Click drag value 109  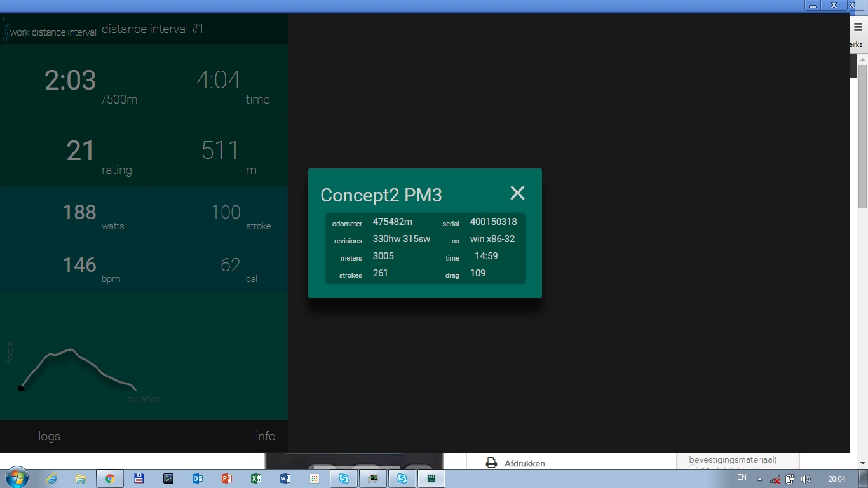[x=478, y=273]
